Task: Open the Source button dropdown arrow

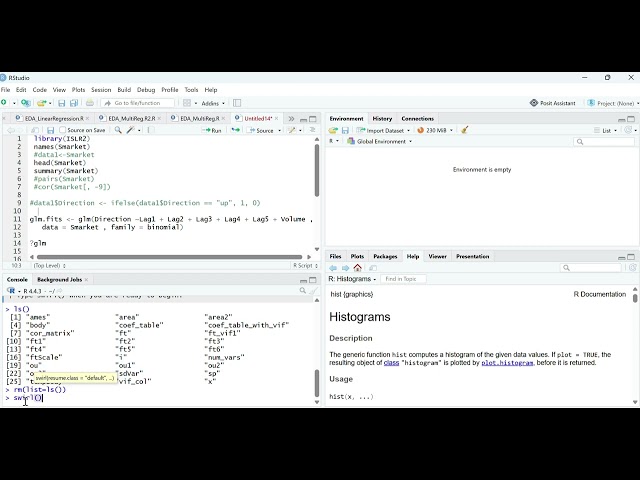Action: [280, 131]
